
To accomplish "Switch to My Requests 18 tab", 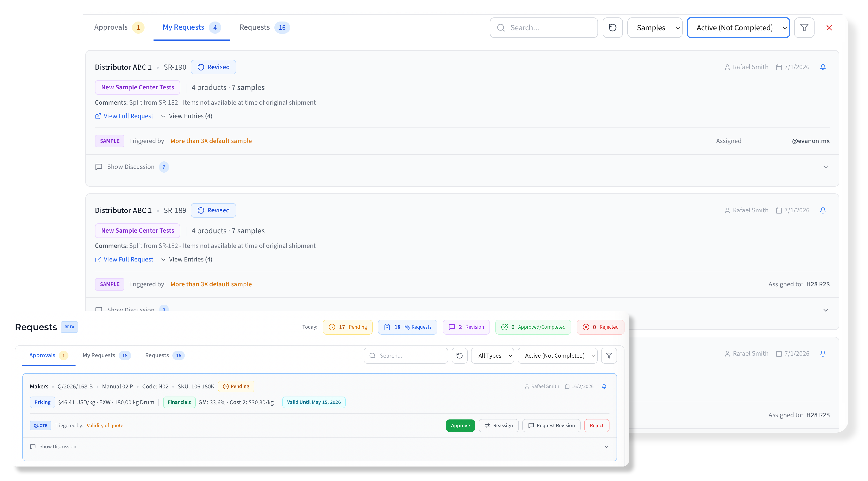I will [106, 355].
